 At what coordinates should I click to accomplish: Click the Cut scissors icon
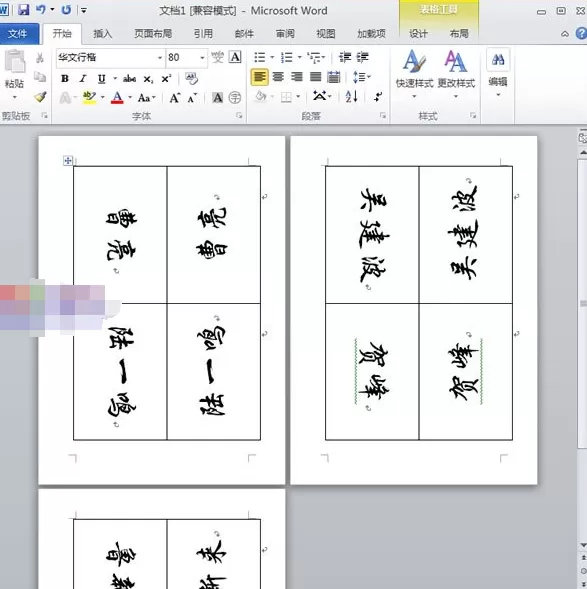pyautogui.click(x=40, y=58)
